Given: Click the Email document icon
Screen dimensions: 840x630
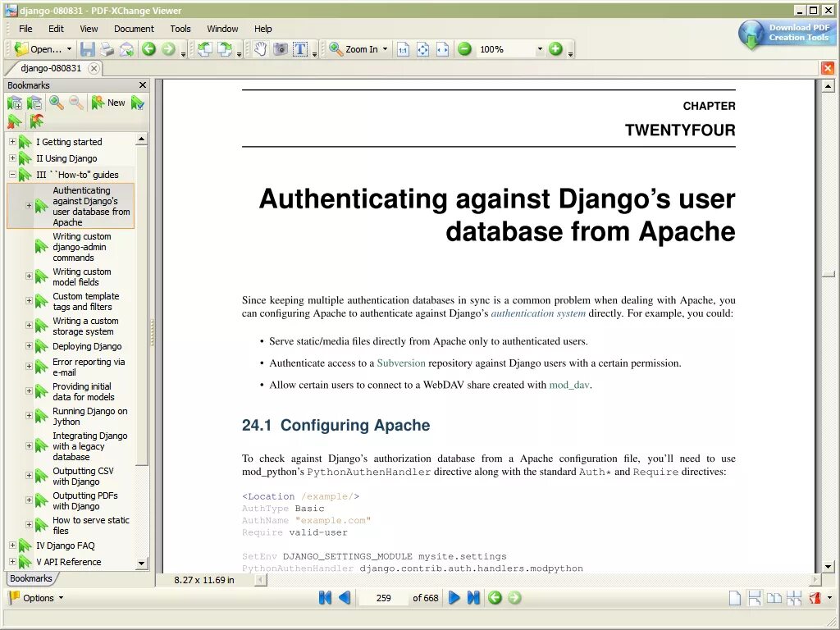Looking at the screenshot, I should coord(126,49).
